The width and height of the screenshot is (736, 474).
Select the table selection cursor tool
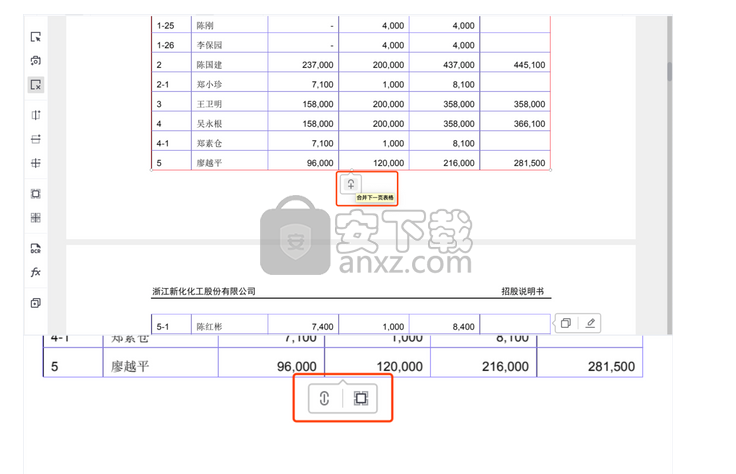pos(36,37)
